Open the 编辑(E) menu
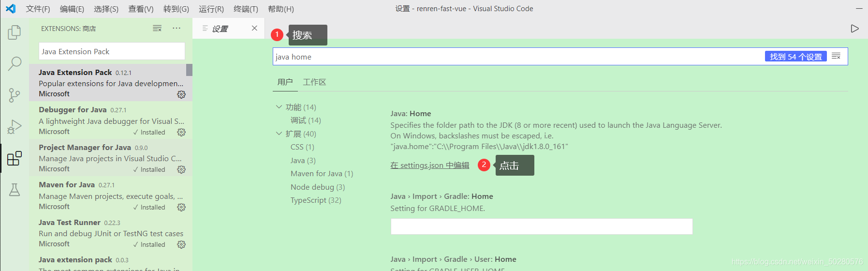 (72, 9)
